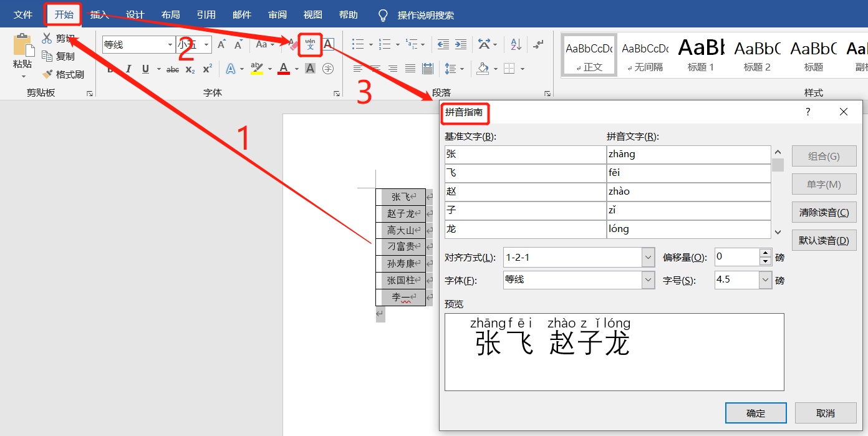Switch to the Insert (插入) tab

tap(99, 15)
